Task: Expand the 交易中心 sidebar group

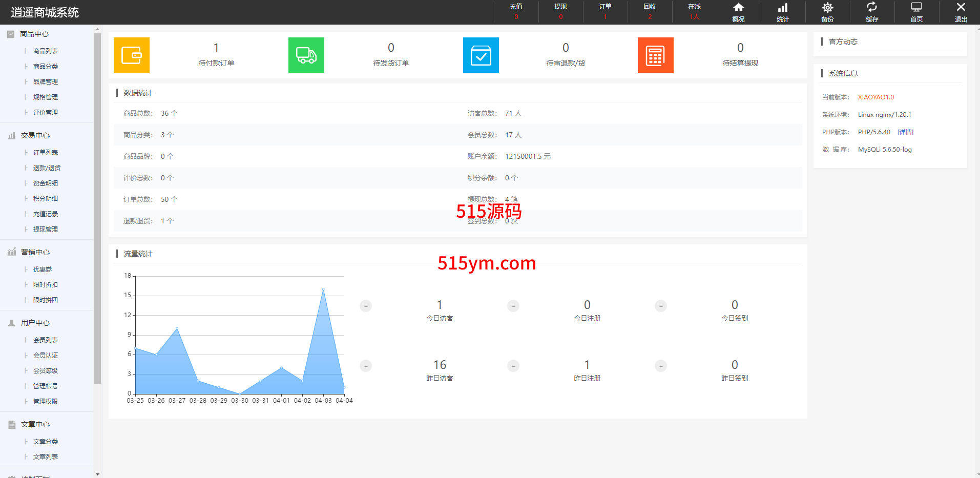Action: 35,135
